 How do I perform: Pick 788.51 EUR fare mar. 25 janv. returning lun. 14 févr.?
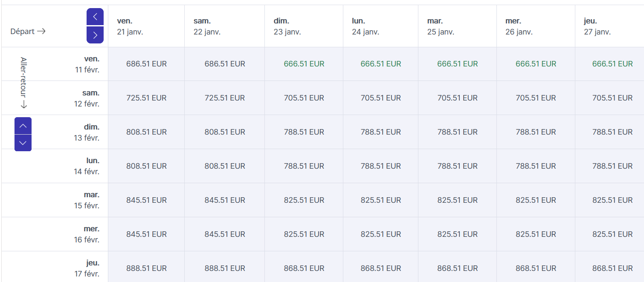pos(458,166)
